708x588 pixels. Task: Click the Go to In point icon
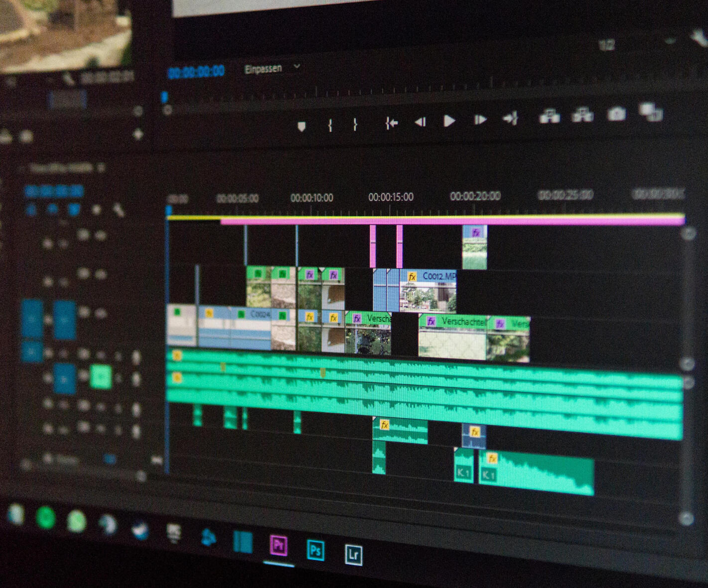point(391,122)
